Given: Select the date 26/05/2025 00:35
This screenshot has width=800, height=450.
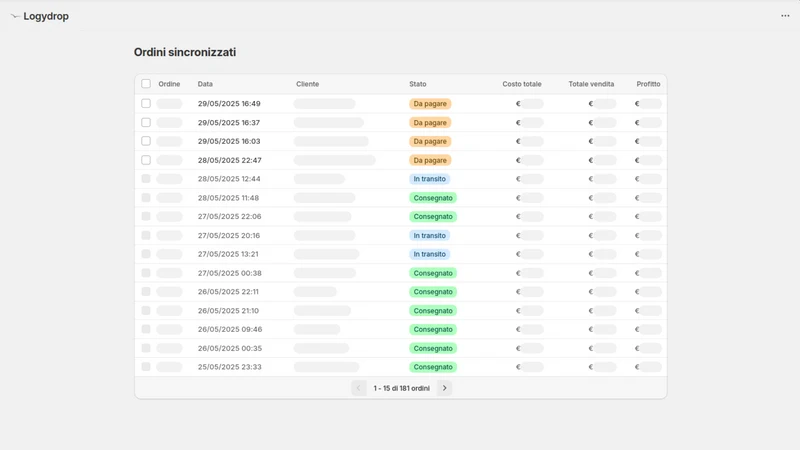Looking at the screenshot, I should click(x=230, y=348).
